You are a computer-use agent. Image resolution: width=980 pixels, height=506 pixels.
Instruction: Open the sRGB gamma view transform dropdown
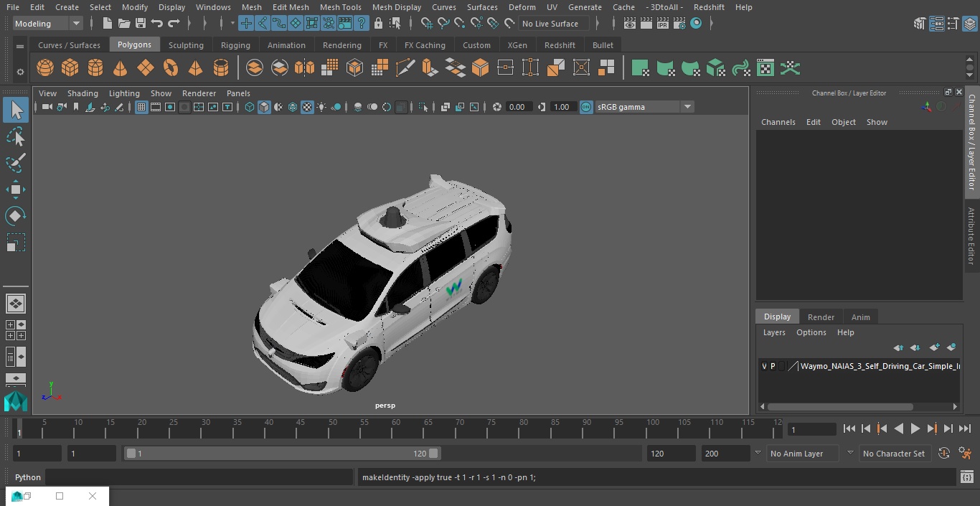[687, 107]
